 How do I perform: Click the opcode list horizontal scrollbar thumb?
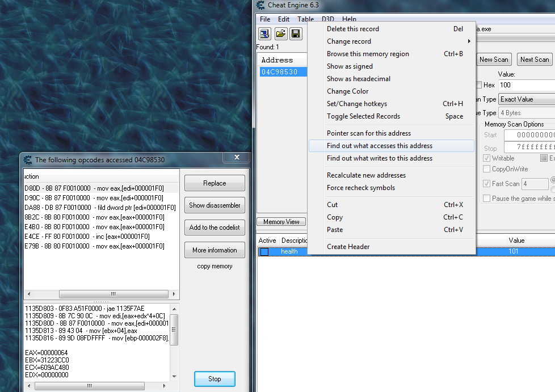click(113, 294)
